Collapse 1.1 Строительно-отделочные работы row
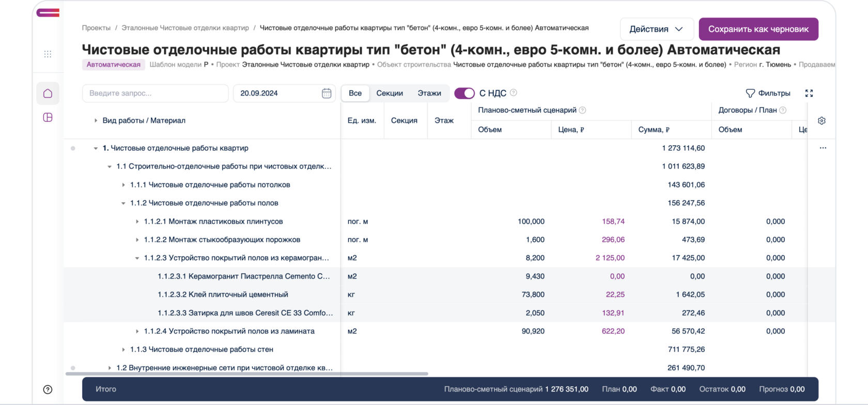This screenshot has width=868, height=405. click(110, 166)
